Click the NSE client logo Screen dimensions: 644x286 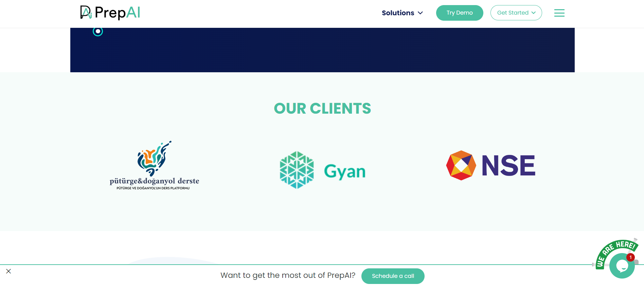click(x=490, y=166)
